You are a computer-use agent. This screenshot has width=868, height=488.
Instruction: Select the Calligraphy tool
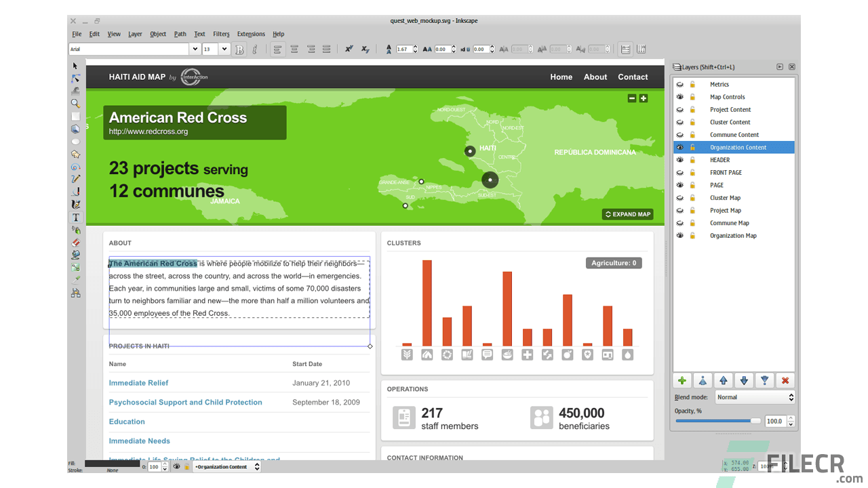[x=76, y=204]
